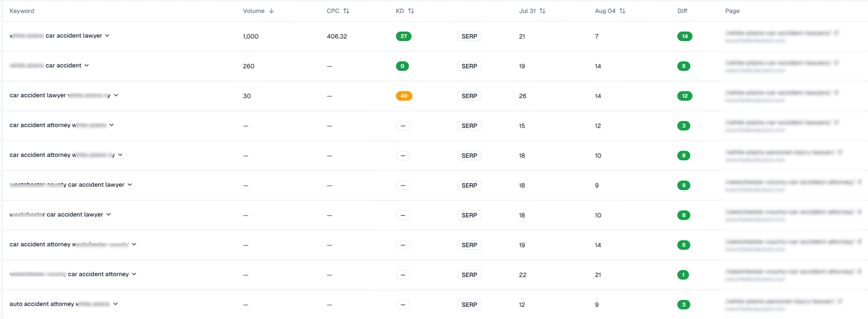Click the green KD badge showing 27
Viewport: 868px width, 319px height.
click(x=404, y=36)
